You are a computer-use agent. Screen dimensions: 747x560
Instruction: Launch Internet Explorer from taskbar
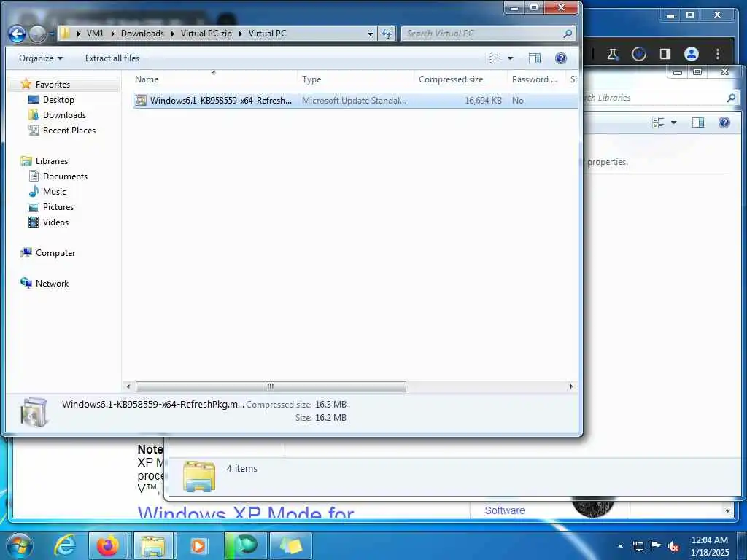[65, 545]
